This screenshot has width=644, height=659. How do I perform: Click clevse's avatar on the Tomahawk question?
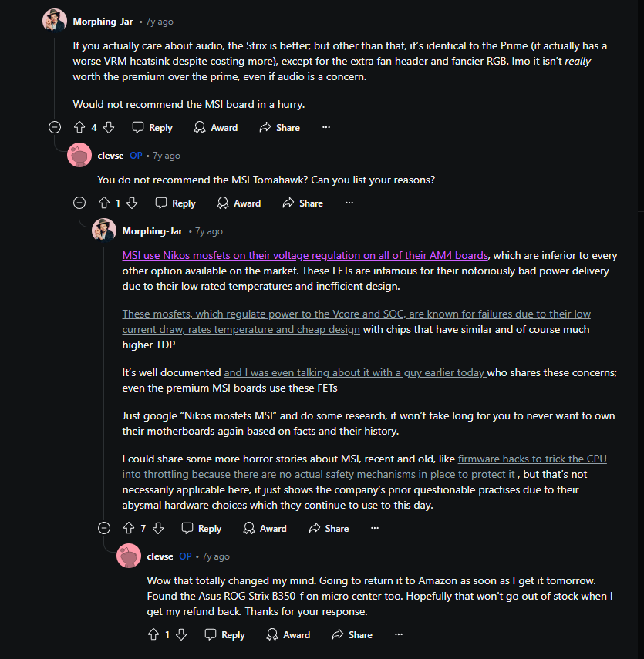[79, 156]
